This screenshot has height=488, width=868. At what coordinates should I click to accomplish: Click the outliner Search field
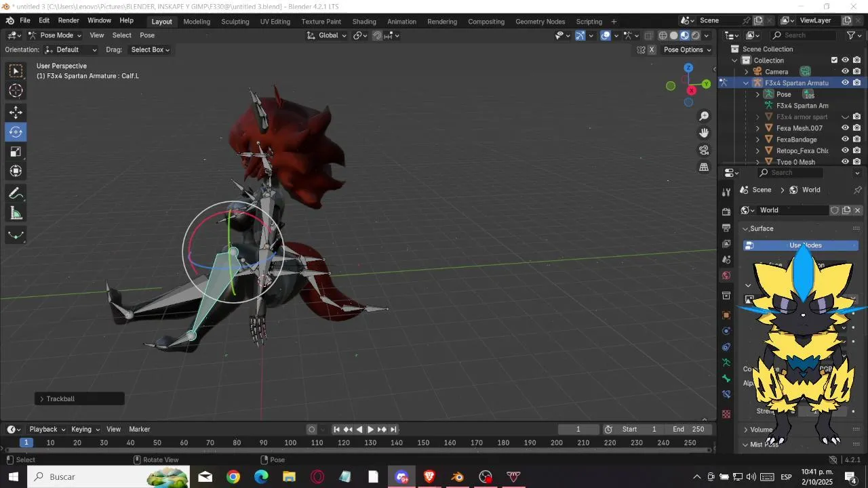coord(804,35)
